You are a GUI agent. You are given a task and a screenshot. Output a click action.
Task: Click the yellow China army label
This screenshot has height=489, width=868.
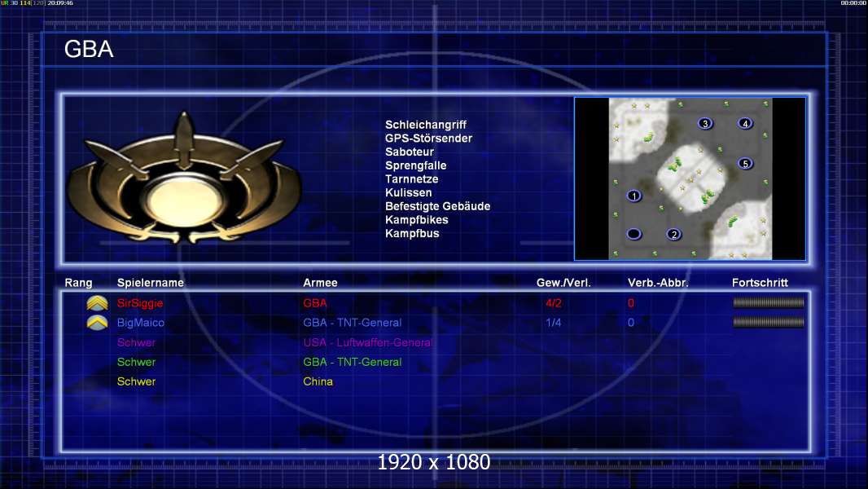pos(318,381)
